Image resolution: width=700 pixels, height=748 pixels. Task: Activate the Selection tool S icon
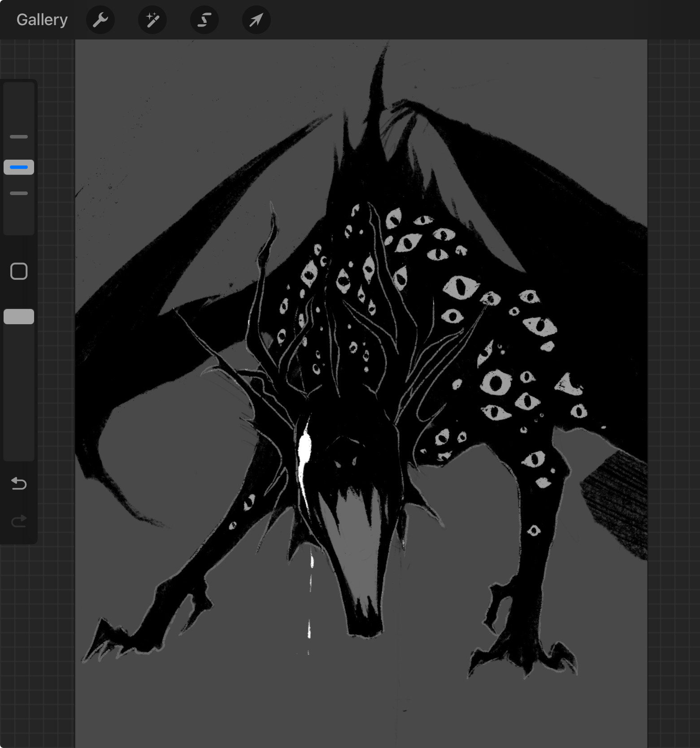coord(204,20)
